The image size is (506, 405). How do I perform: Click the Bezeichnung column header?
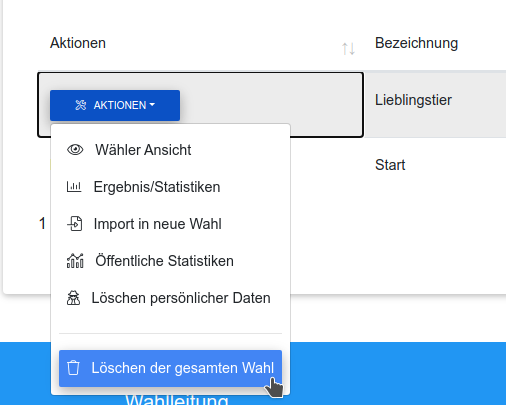[x=416, y=43]
